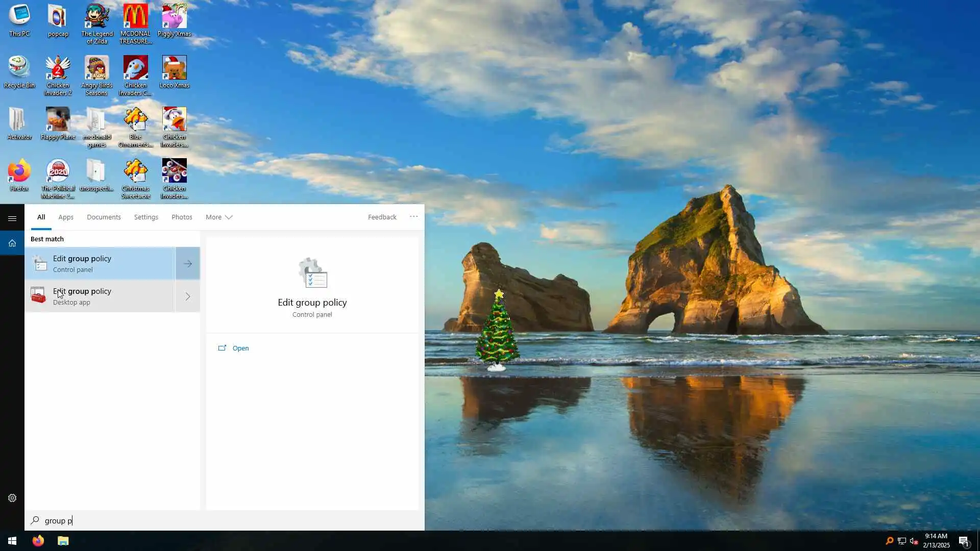980x551 pixels.
Task: Select the Documents search tab
Action: click(x=104, y=217)
